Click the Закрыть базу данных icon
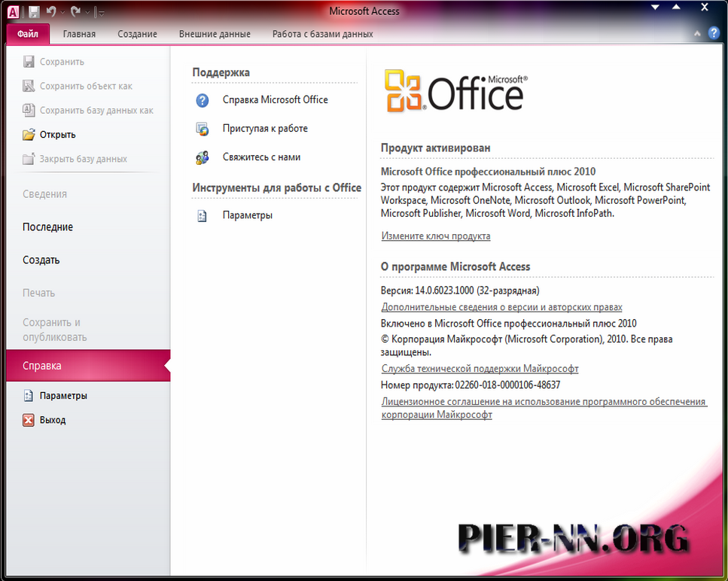The width and height of the screenshot is (728, 581). point(29,159)
